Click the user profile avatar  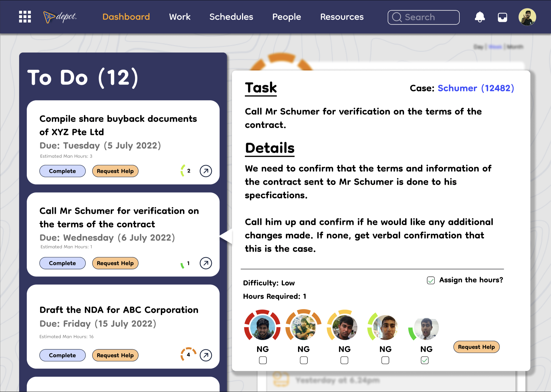(x=527, y=17)
